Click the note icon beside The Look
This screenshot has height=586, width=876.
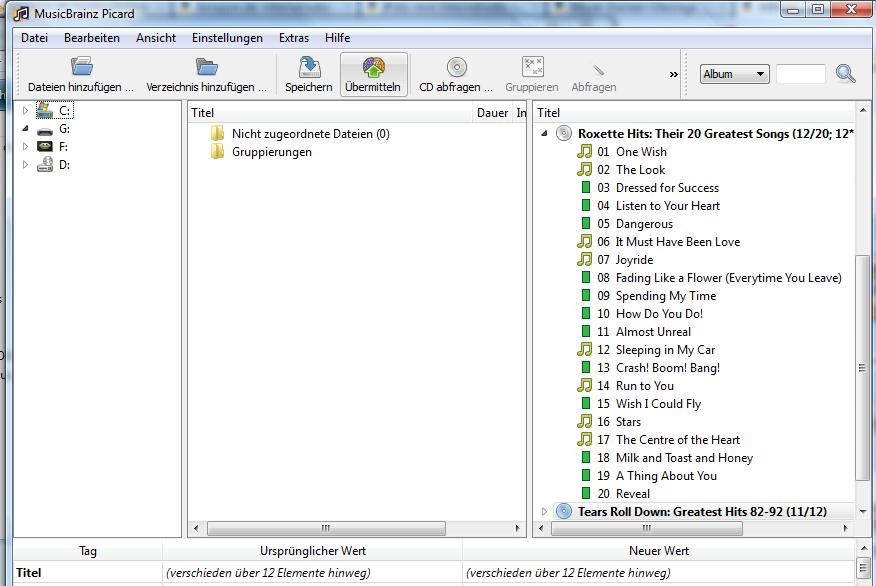[x=584, y=169]
